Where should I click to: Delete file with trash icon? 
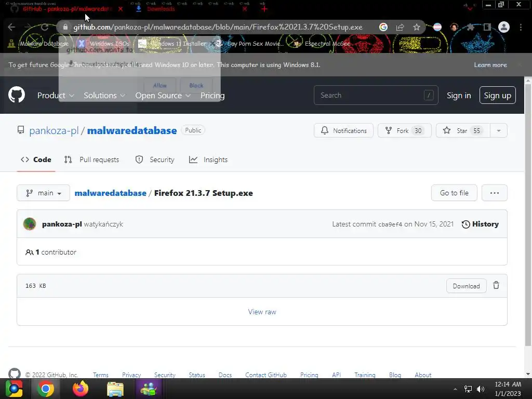click(x=496, y=285)
